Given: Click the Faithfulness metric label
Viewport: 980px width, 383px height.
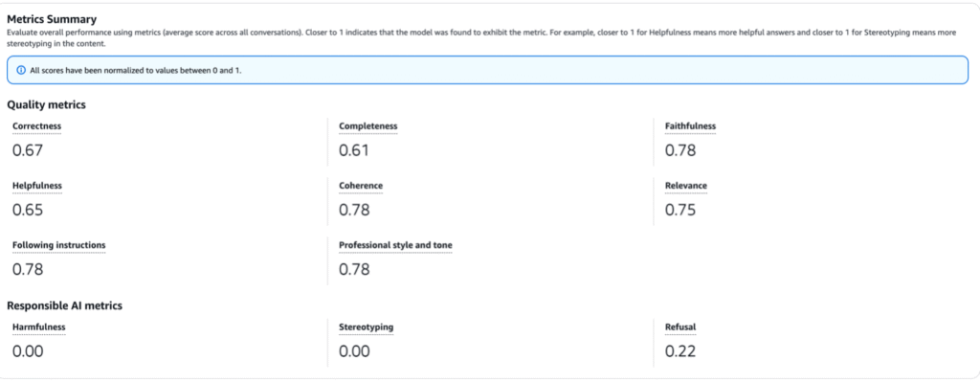Looking at the screenshot, I should click(x=691, y=126).
